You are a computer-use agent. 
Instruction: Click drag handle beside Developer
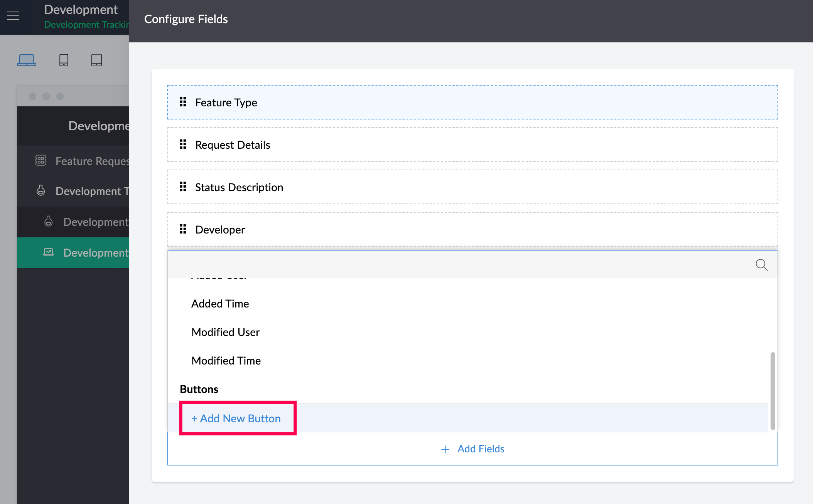(x=183, y=229)
